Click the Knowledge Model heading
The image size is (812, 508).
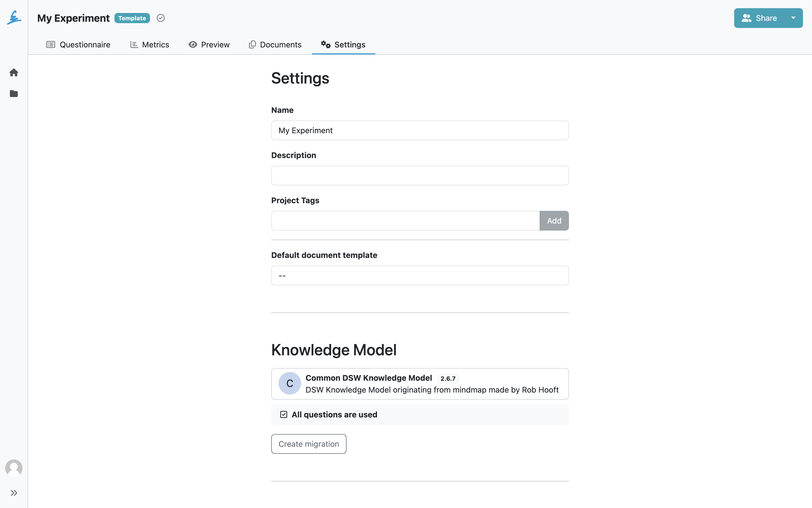tap(334, 350)
